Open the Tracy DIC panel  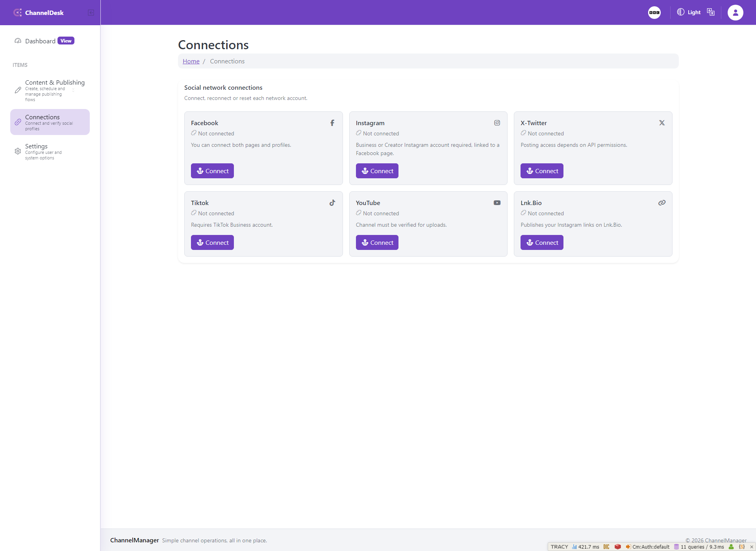pyautogui.click(x=606, y=547)
